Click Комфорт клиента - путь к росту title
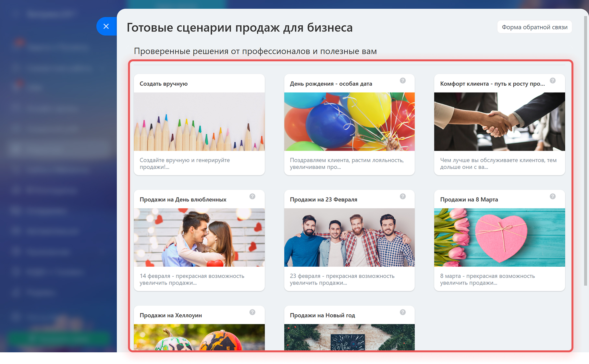 492,84
